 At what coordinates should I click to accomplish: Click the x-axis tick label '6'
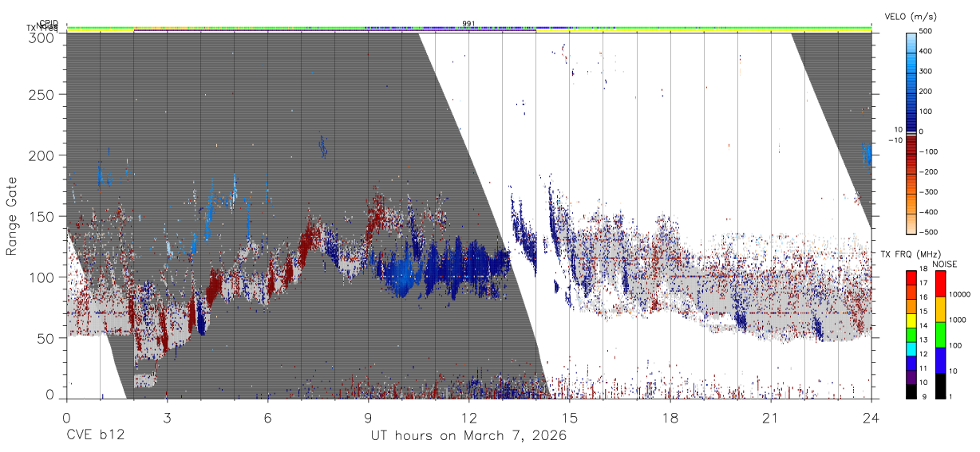click(267, 419)
